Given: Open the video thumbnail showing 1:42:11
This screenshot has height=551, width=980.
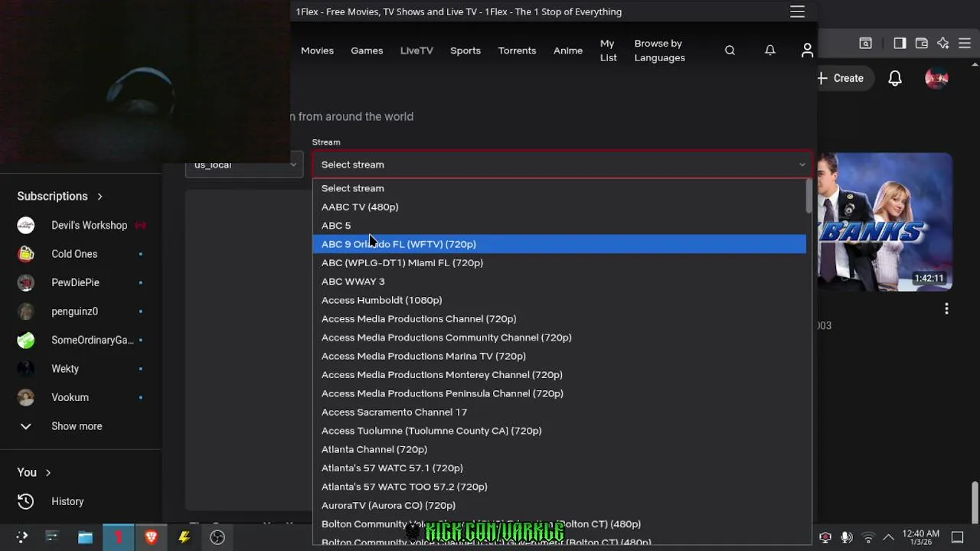Looking at the screenshot, I should coord(885,222).
